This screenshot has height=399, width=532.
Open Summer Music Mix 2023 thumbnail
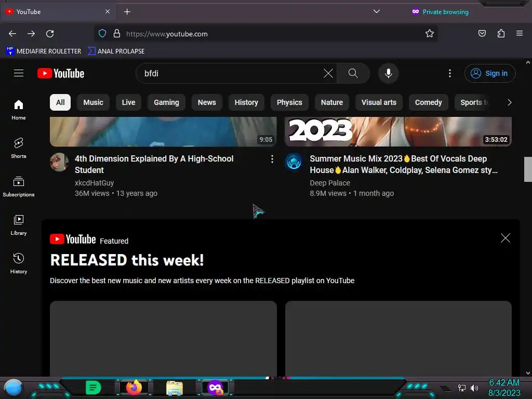398,131
